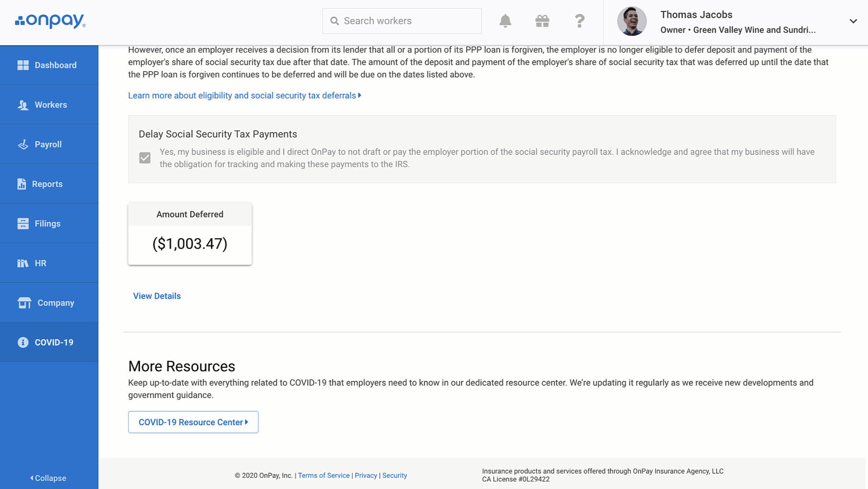
Task: Open the social security tax deferrals link
Action: [245, 96]
